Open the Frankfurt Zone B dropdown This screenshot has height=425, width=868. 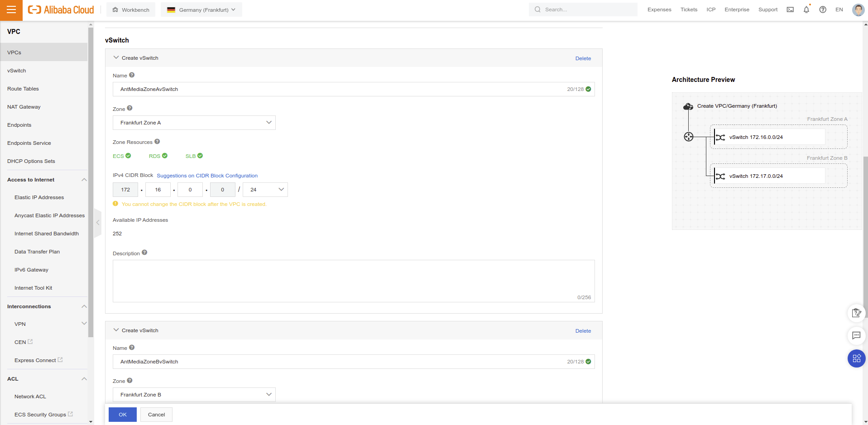pyautogui.click(x=194, y=395)
